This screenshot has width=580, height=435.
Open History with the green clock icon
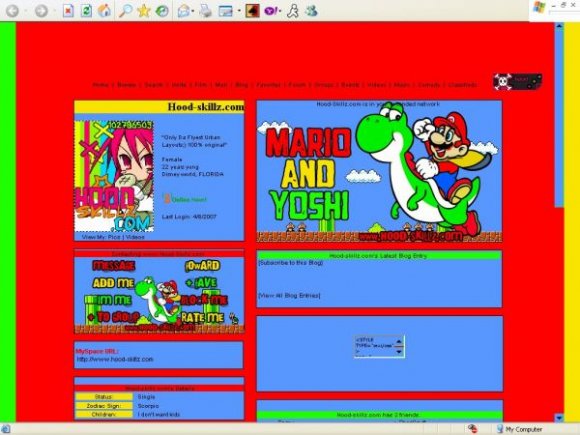(162, 11)
